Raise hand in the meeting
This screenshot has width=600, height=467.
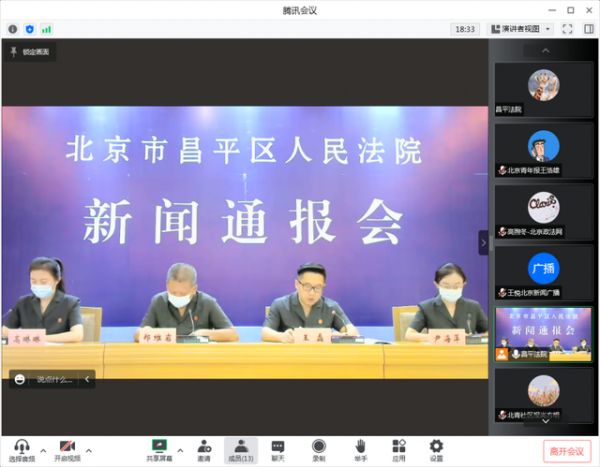pyautogui.click(x=359, y=447)
